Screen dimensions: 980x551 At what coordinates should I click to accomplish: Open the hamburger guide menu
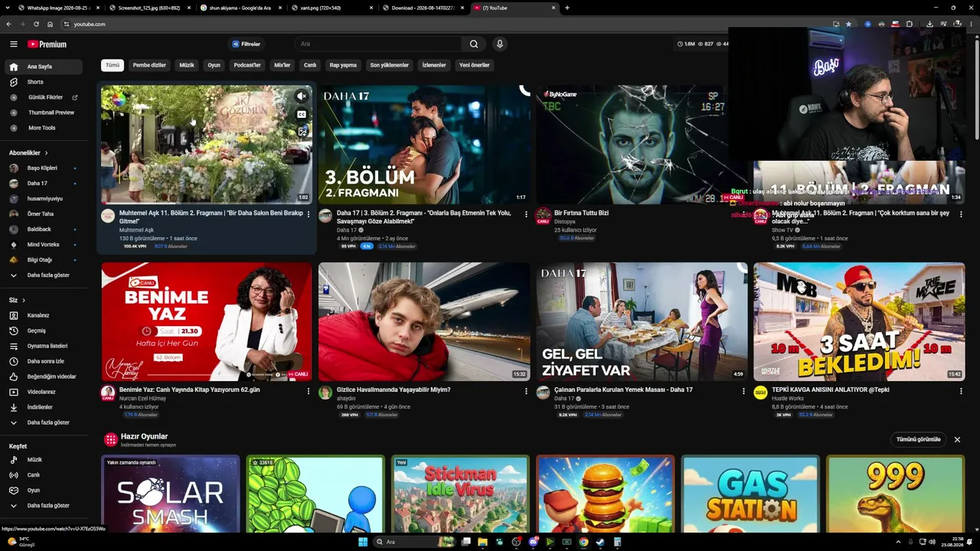13,44
